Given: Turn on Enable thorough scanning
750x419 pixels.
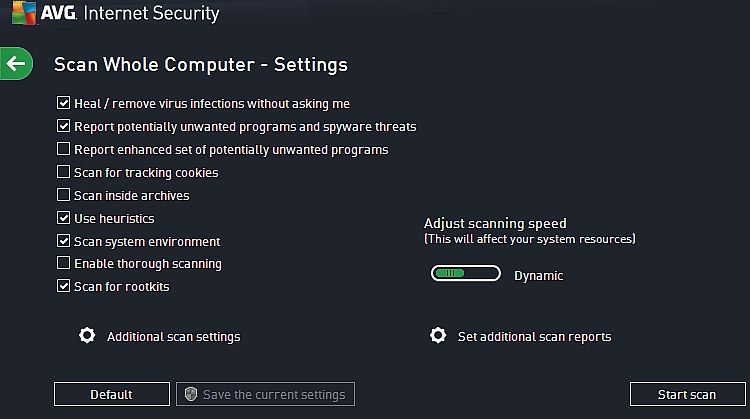Looking at the screenshot, I should coord(63,263).
